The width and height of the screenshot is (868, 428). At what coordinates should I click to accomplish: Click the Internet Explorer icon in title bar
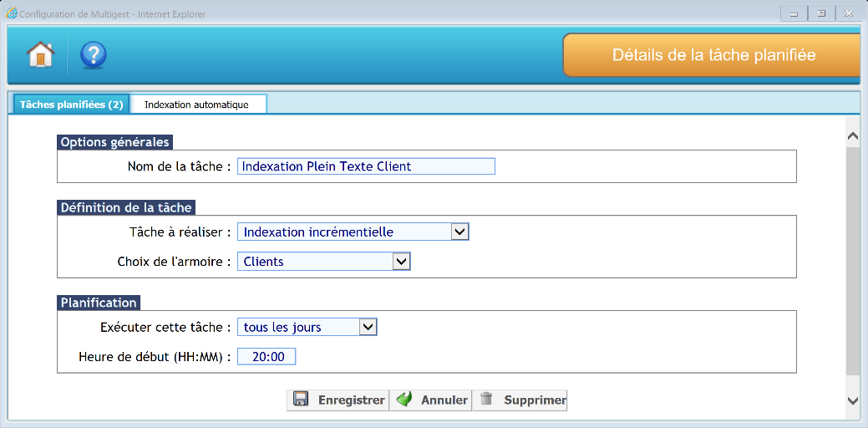pos(12,13)
